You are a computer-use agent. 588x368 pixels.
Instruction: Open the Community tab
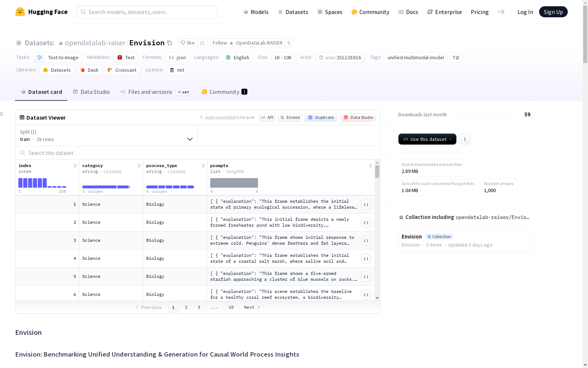click(x=224, y=92)
